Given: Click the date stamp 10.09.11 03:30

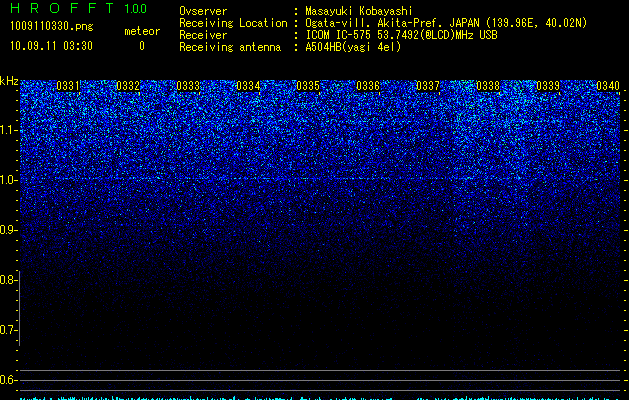Looking at the screenshot, I should pyautogui.click(x=51, y=46).
